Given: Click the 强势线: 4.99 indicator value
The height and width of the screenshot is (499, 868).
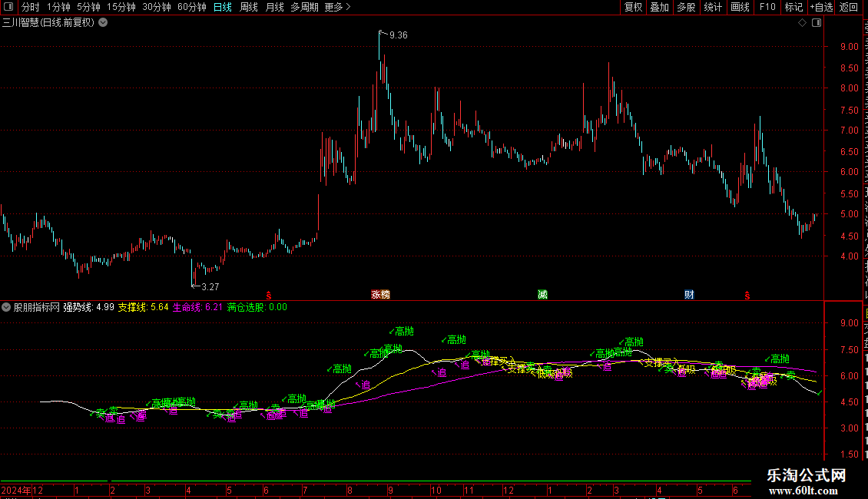Looking at the screenshot, I should [88, 307].
